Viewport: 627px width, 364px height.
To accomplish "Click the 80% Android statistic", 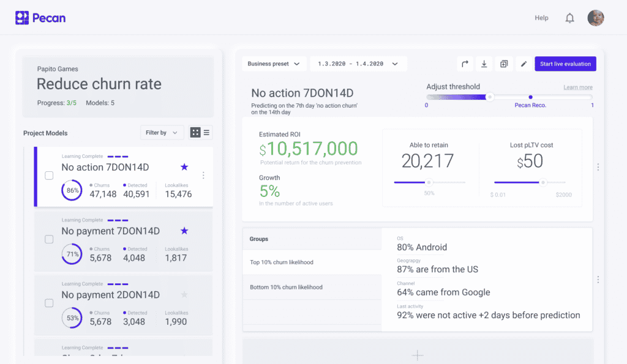I will tap(422, 247).
